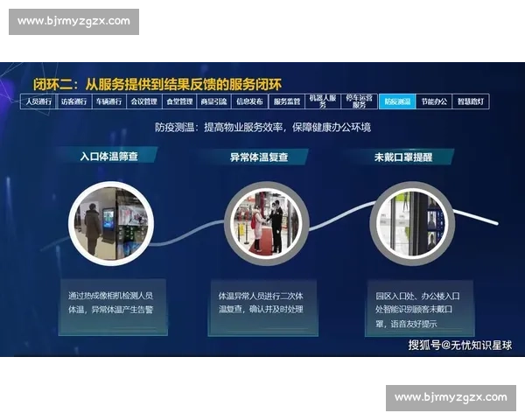Go to the 食堂管理 tab
This screenshot has height=420, width=525.
179,101
